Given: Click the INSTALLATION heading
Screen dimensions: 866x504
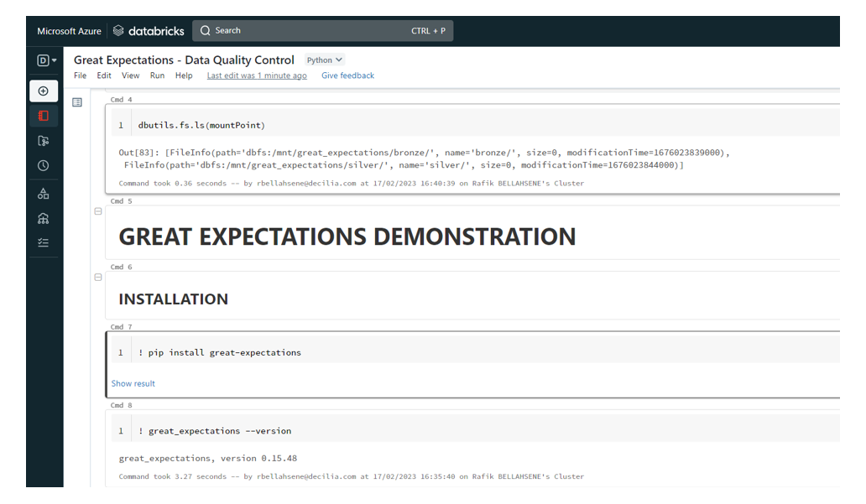Looking at the screenshot, I should tap(174, 299).
